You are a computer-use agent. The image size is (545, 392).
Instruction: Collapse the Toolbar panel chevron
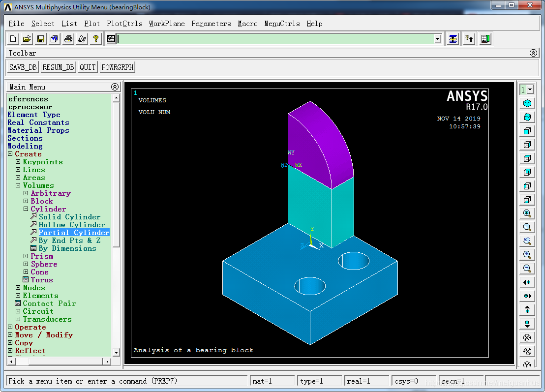533,53
